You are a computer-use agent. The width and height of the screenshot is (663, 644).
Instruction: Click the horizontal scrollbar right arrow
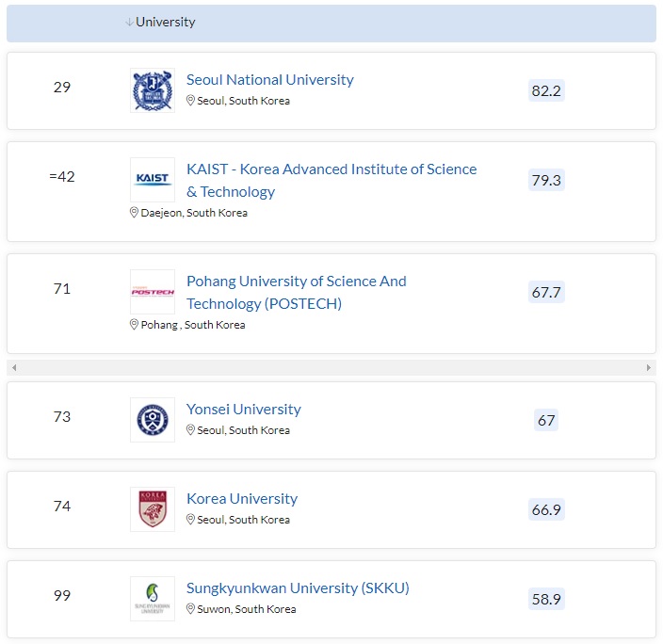(x=649, y=367)
